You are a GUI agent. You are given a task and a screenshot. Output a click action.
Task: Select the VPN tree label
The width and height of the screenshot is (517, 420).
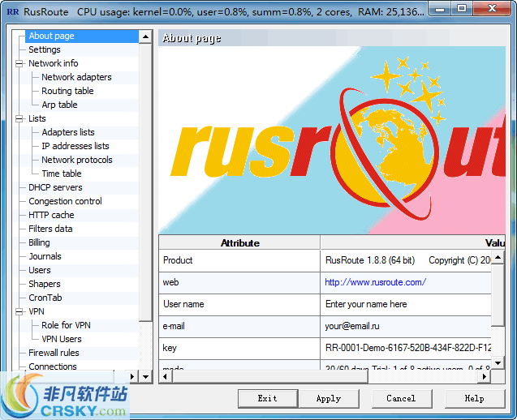(37, 311)
